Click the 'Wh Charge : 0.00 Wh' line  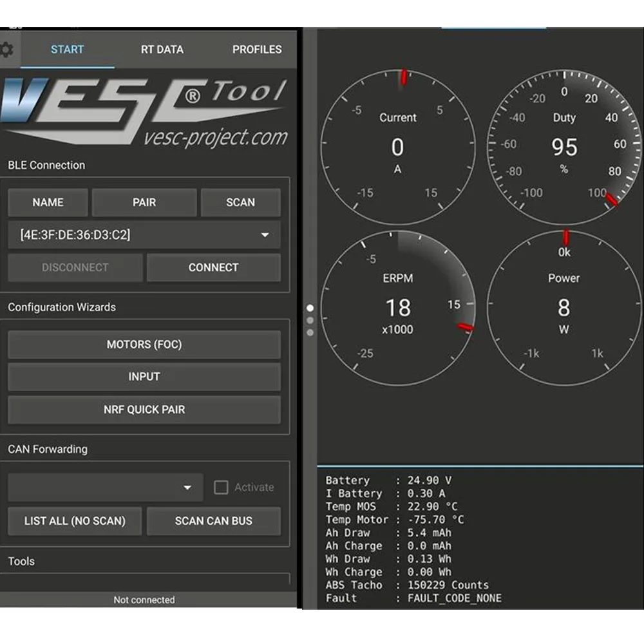click(x=388, y=573)
